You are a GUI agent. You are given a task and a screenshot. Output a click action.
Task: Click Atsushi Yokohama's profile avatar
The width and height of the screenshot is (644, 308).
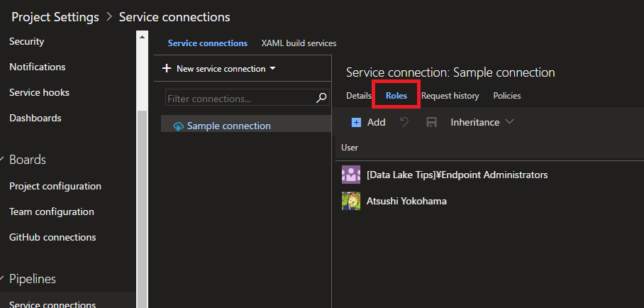[x=351, y=201]
